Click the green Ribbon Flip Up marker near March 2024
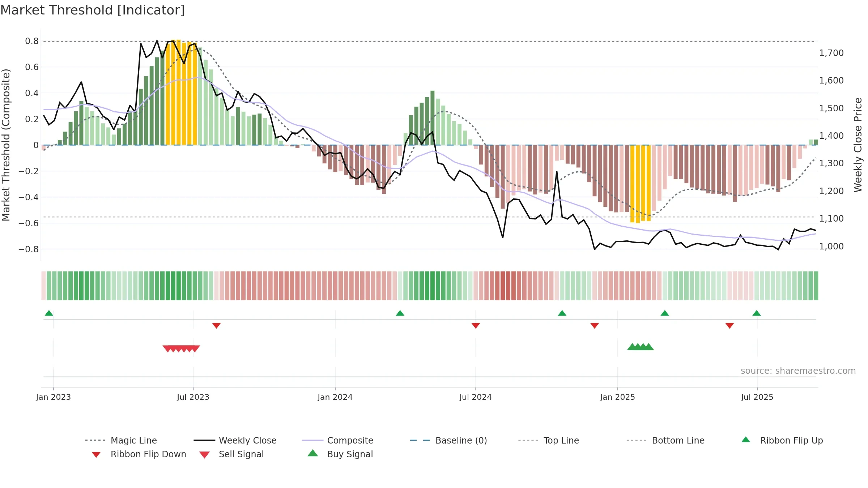 coord(400,313)
